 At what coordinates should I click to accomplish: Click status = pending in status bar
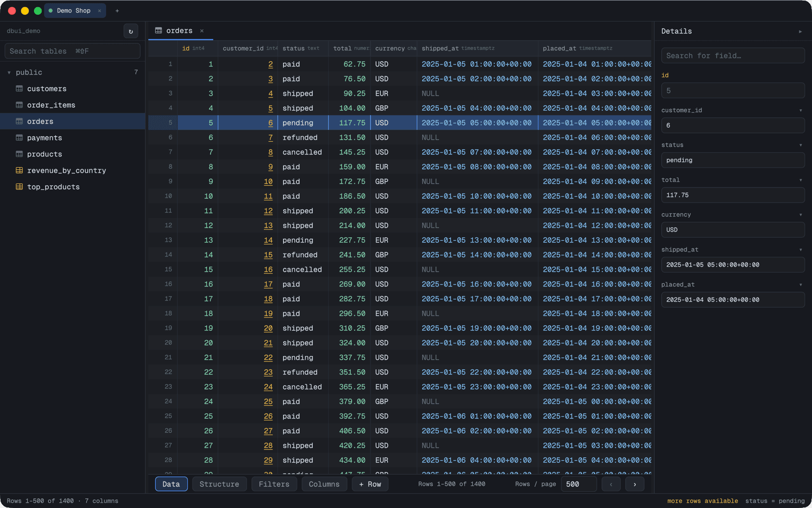pos(775,501)
